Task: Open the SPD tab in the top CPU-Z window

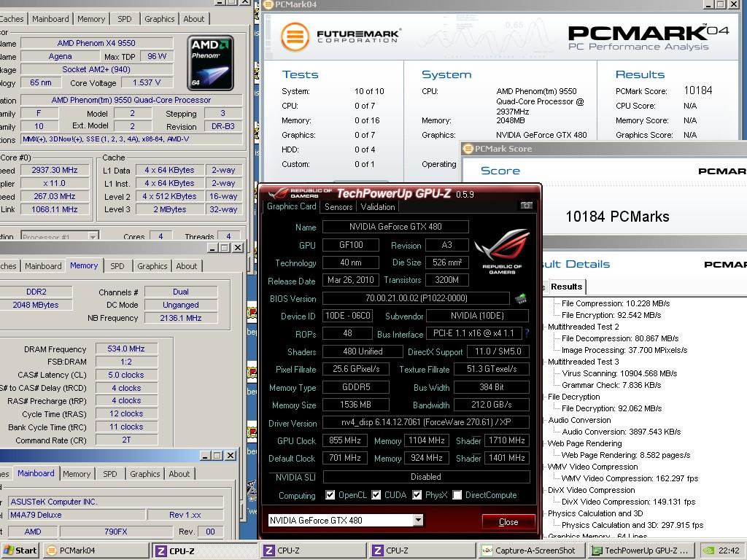Action: [124, 19]
